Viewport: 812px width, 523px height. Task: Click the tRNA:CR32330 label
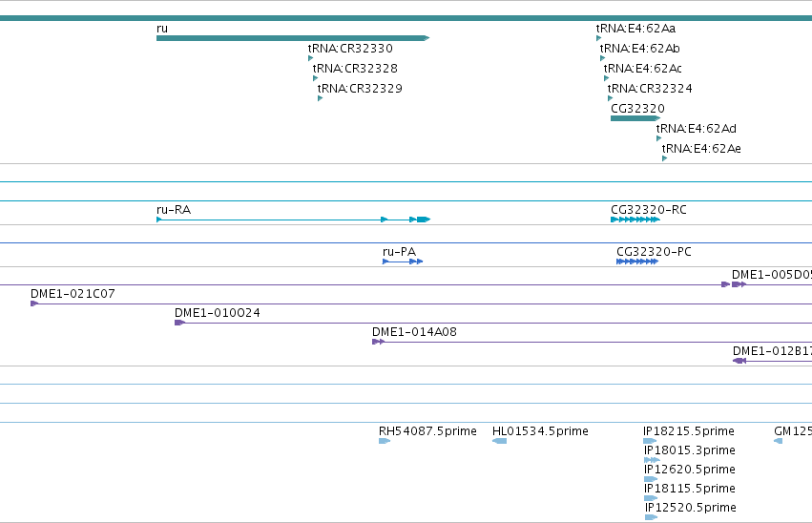350,48
